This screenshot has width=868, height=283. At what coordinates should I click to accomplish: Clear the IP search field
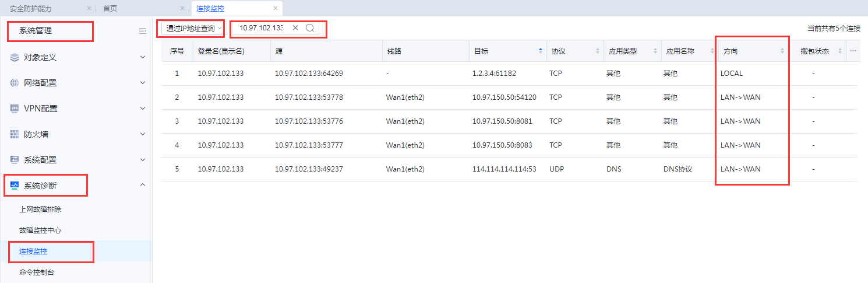[295, 28]
